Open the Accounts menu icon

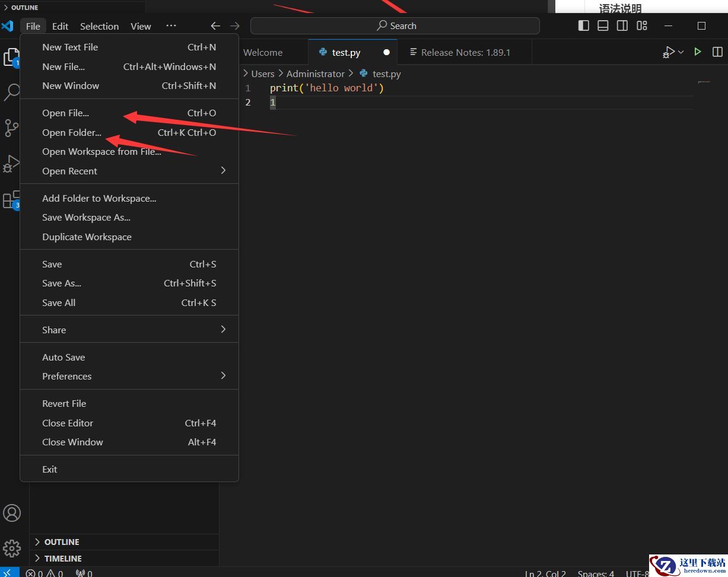pyautogui.click(x=12, y=513)
